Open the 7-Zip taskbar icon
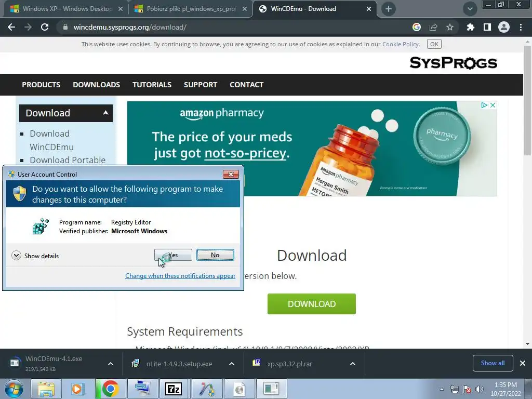 click(174, 389)
